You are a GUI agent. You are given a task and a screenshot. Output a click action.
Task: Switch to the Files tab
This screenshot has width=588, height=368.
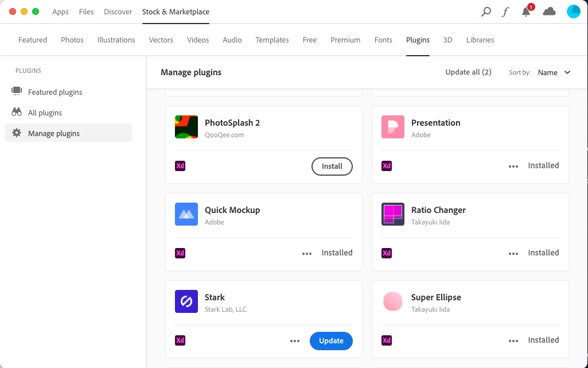pyautogui.click(x=86, y=11)
